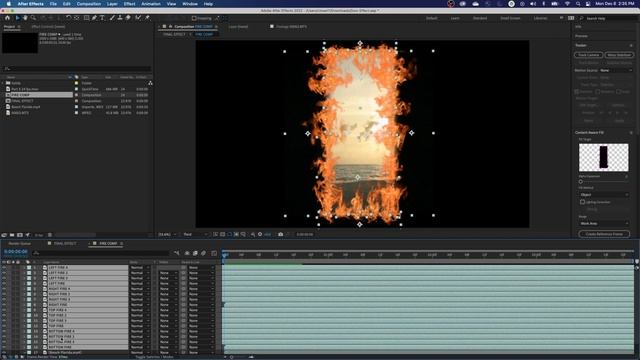Open the Animation menu
The image size is (640, 360).
151,4
